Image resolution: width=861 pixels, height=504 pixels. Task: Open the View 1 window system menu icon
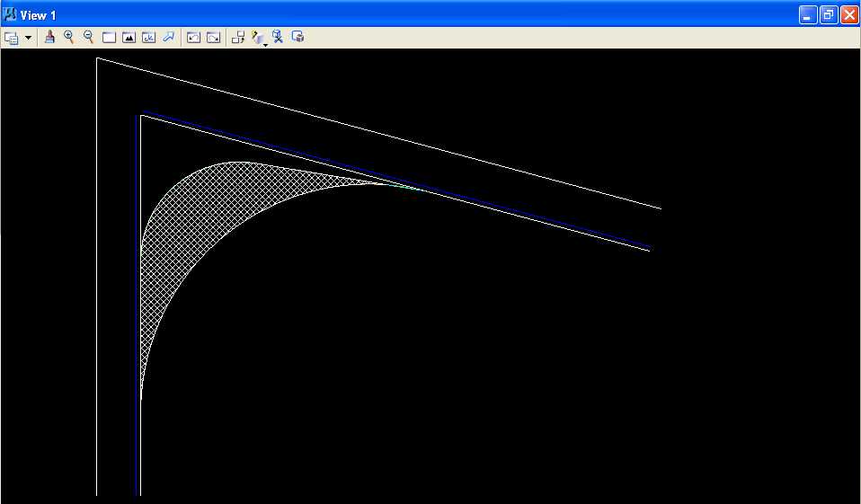[x=10, y=14]
